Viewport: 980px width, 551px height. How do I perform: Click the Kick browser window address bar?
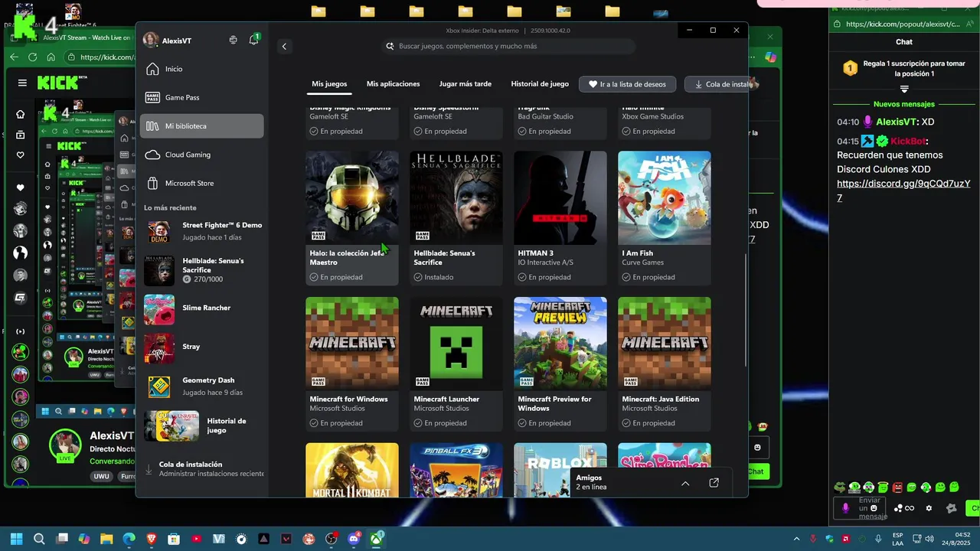tap(100, 57)
